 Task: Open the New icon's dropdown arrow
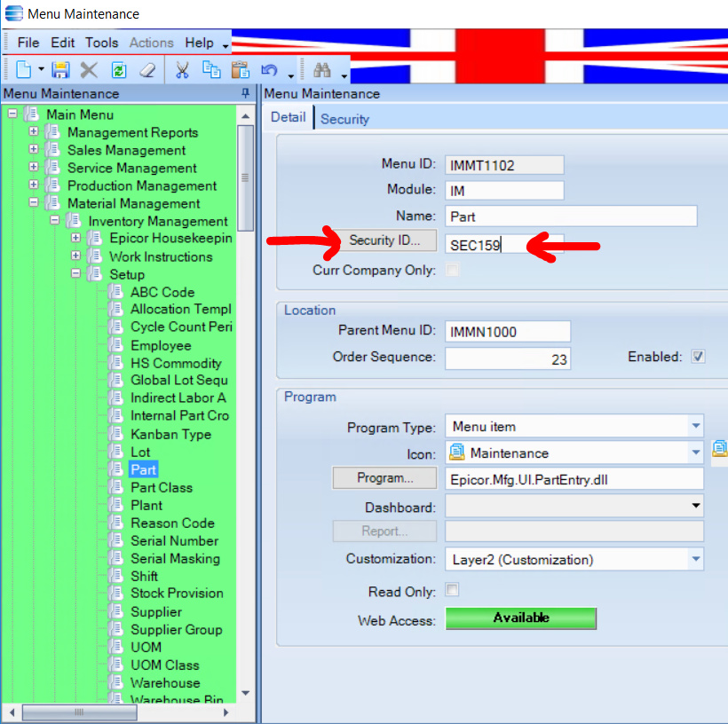click(42, 69)
